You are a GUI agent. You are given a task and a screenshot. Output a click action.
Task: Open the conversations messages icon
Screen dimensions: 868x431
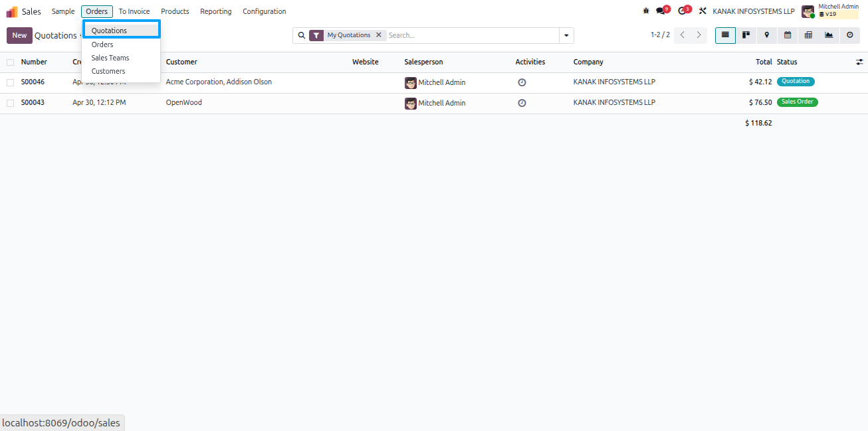pyautogui.click(x=662, y=11)
